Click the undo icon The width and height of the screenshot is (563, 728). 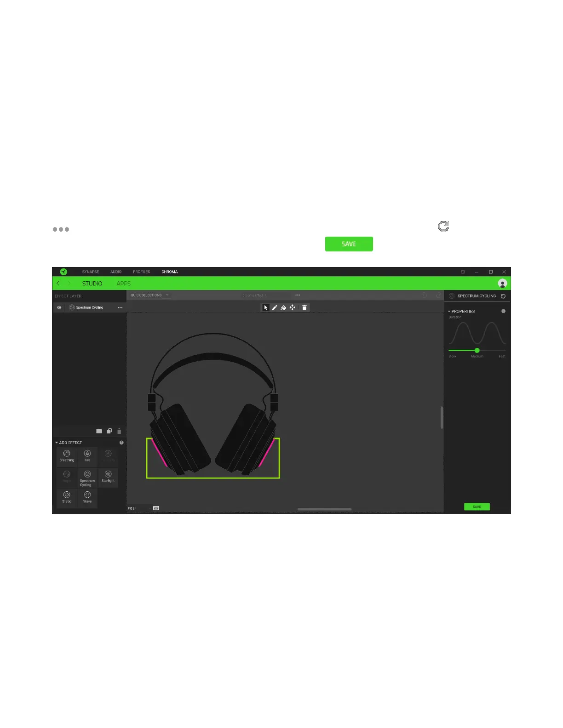pyautogui.click(x=425, y=296)
